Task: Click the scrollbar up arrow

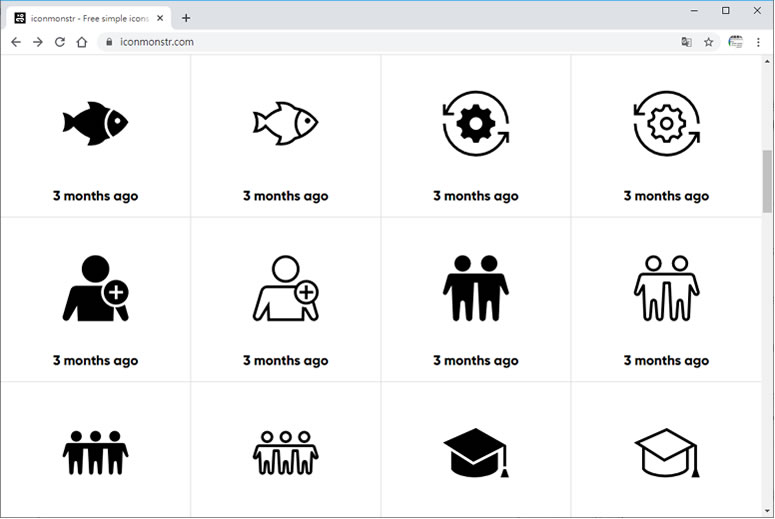Action: point(767,61)
